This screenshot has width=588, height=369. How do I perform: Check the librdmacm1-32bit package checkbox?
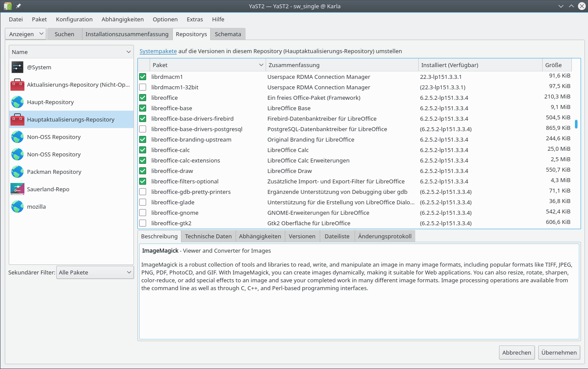(143, 87)
